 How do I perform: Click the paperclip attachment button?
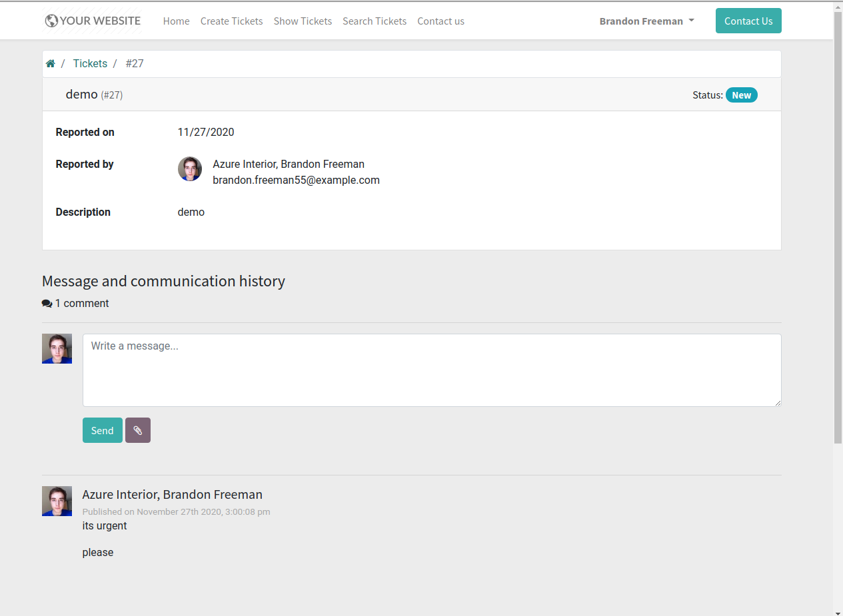point(138,430)
